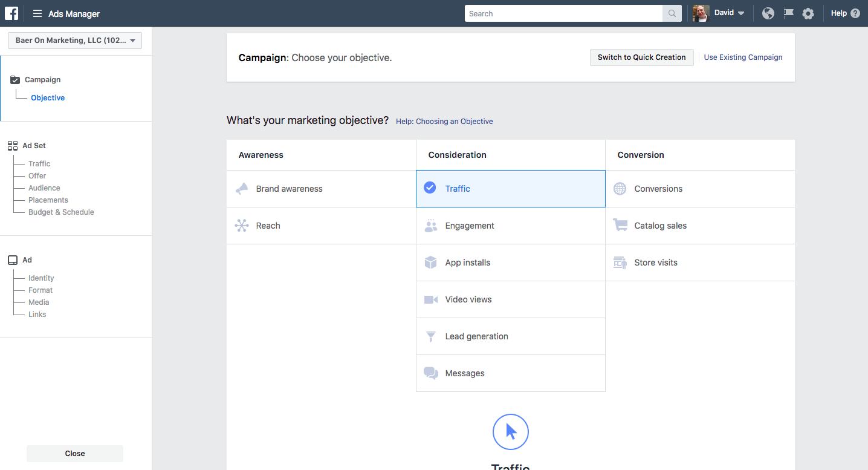Click inside the Search field
The width and height of the screenshot is (868, 470).
point(563,13)
